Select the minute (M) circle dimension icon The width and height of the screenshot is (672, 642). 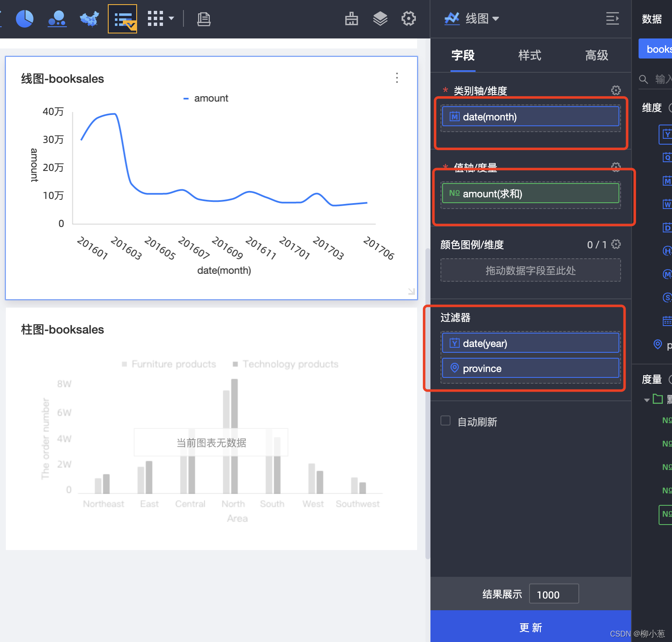click(x=667, y=274)
